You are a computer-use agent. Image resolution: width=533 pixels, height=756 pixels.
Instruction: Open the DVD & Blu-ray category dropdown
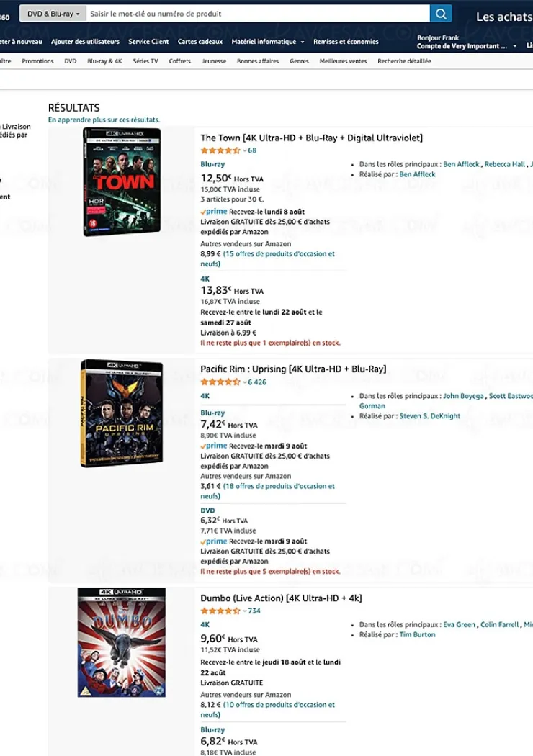coord(53,14)
